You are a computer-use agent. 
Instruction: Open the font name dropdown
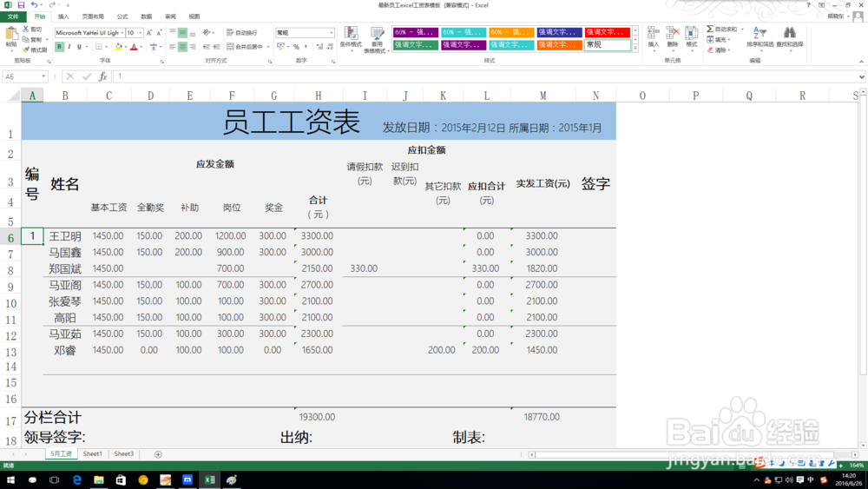coord(122,33)
